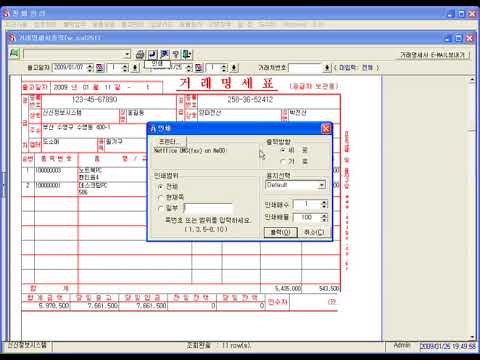
Task: Select 세로 portrait orientation radio
Action: pos(283,150)
